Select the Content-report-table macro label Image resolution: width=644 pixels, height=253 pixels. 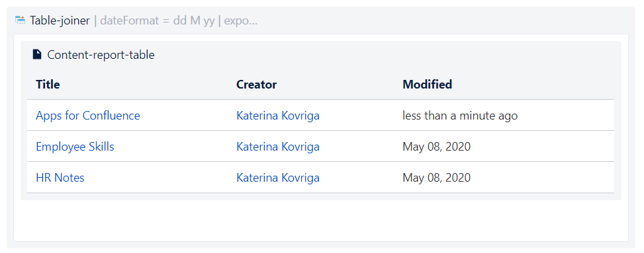[x=101, y=55]
